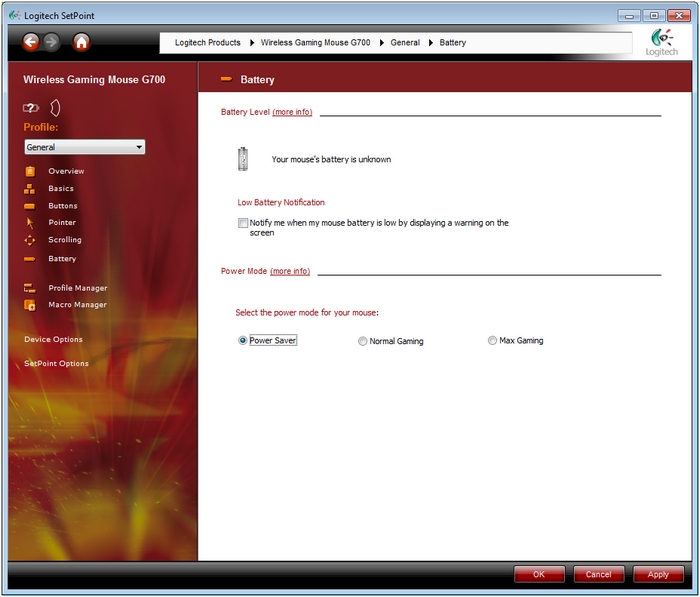This screenshot has width=700, height=597.
Task: Click the back arrow navigation button
Action: coord(30,42)
